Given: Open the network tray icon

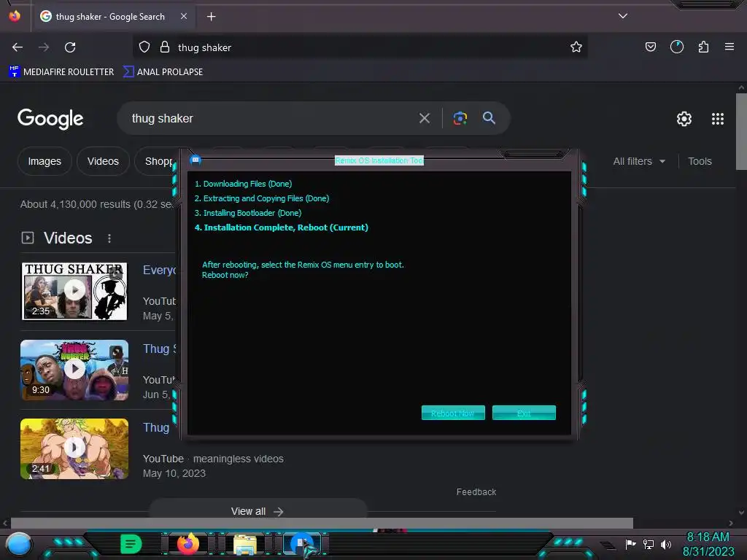Looking at the screenshot, I should point(649,544).
